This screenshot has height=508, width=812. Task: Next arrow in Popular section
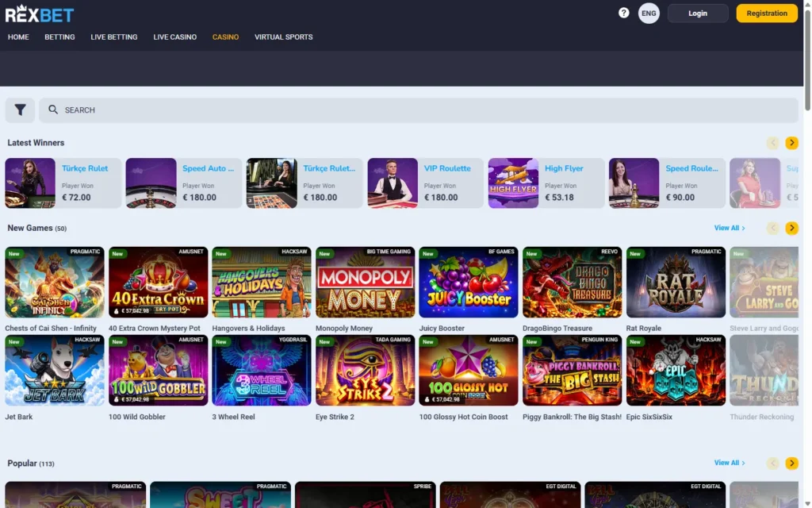click(791, 463)
